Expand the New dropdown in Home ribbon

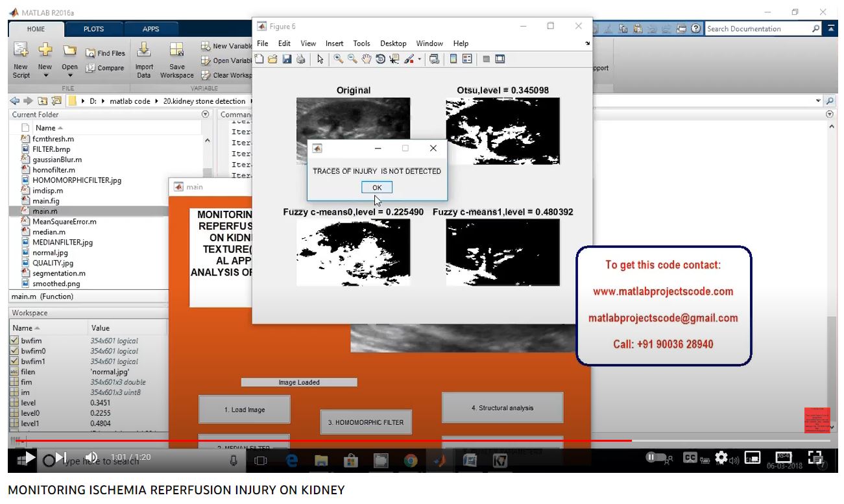click(x=45, y=75)
